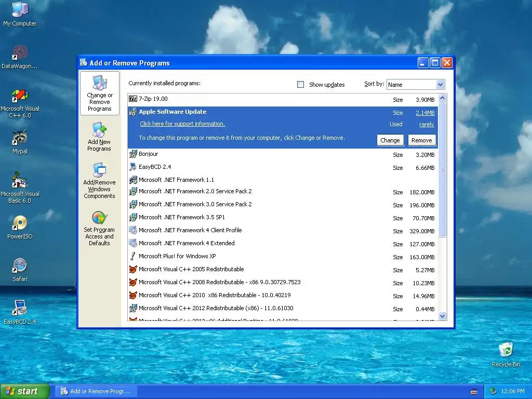
Task: Open the Sort by Name dropdown
Action: 440,85
